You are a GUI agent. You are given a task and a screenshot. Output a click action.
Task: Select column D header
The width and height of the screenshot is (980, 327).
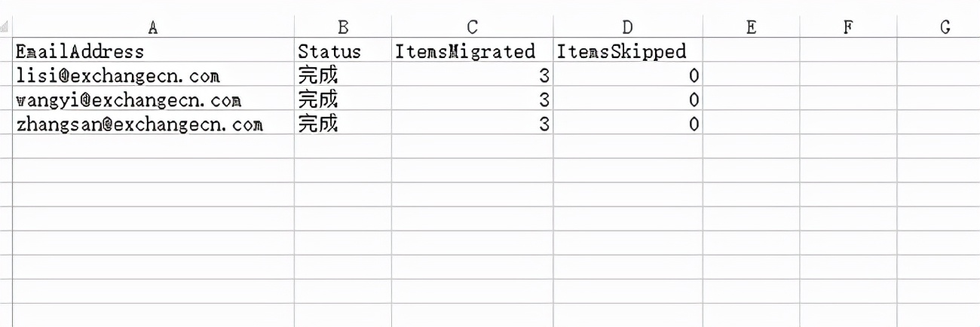(628, 27)
